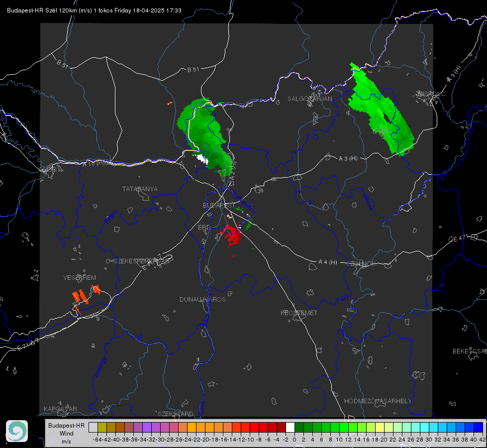Screen dimensions: 487x448
Task: Click the SZEKESFEHERVAR city label
Action: [141, 261]
